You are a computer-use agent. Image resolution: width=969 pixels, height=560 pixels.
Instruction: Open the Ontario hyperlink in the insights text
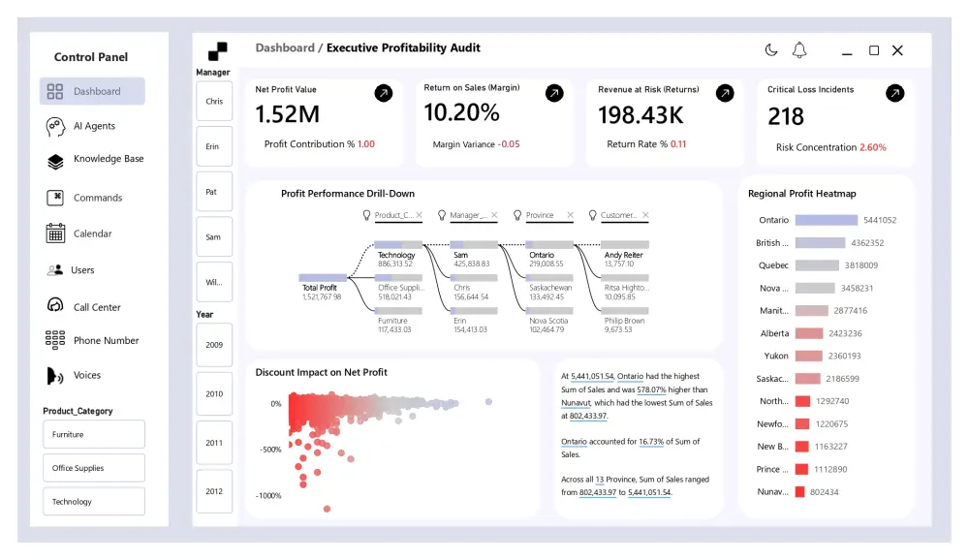click(630, 377)
